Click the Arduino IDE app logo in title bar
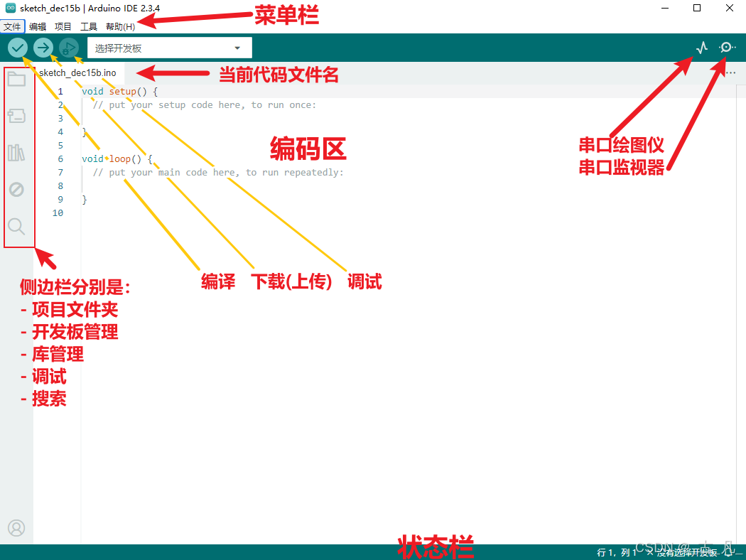Screen dimensions: 746x560 (11, 8)
